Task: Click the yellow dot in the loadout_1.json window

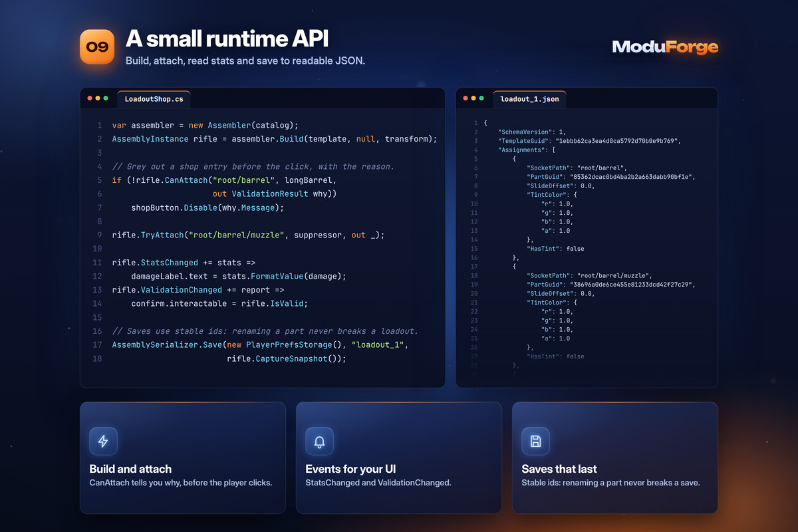Action: tap(473, 98)
